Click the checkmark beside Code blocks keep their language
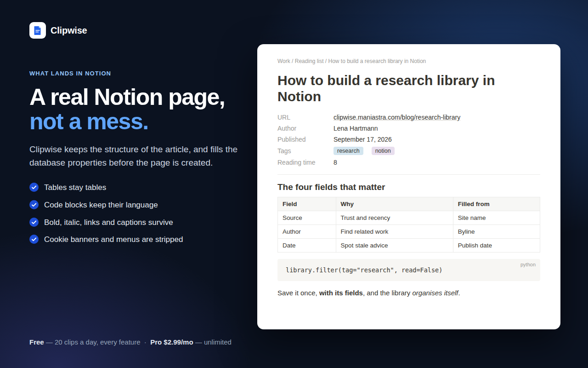This screenshot has width=588, height=368. point(34,205)
